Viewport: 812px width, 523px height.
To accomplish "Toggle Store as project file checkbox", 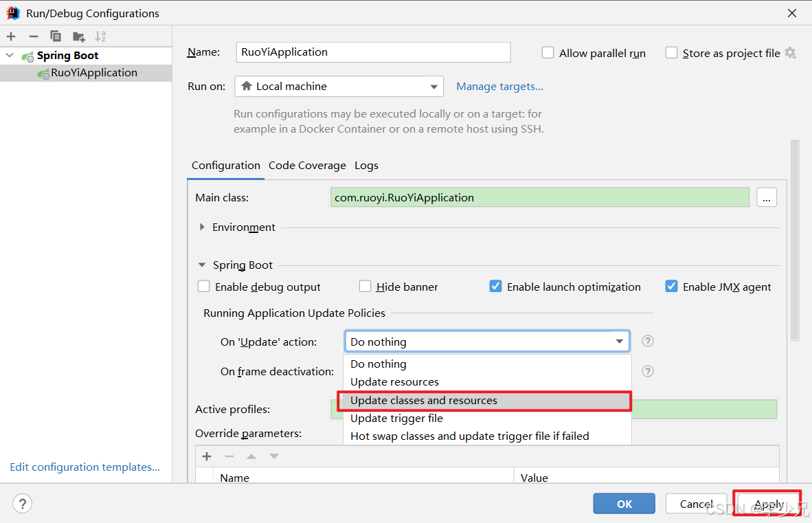I will [x=671, y=53].
